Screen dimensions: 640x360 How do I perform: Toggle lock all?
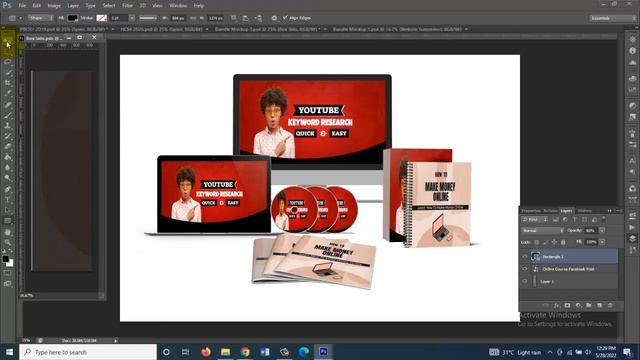tap(563, 242)
